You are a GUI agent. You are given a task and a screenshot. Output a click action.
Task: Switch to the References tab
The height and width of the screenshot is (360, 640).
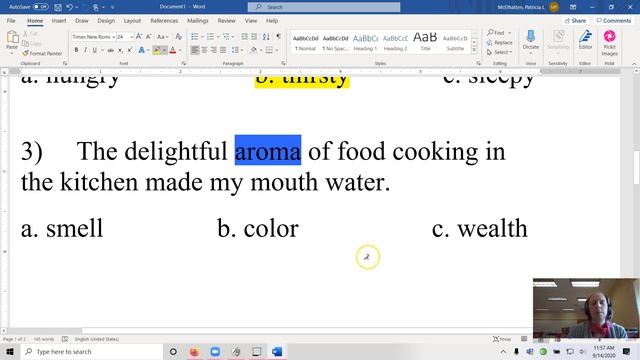point(164,20)
